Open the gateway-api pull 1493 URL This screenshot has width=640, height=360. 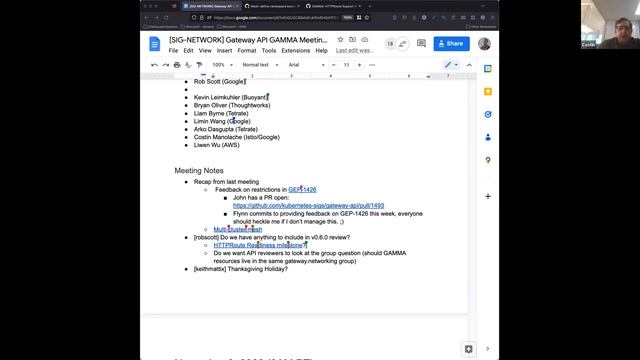click(x=308, y=206)
